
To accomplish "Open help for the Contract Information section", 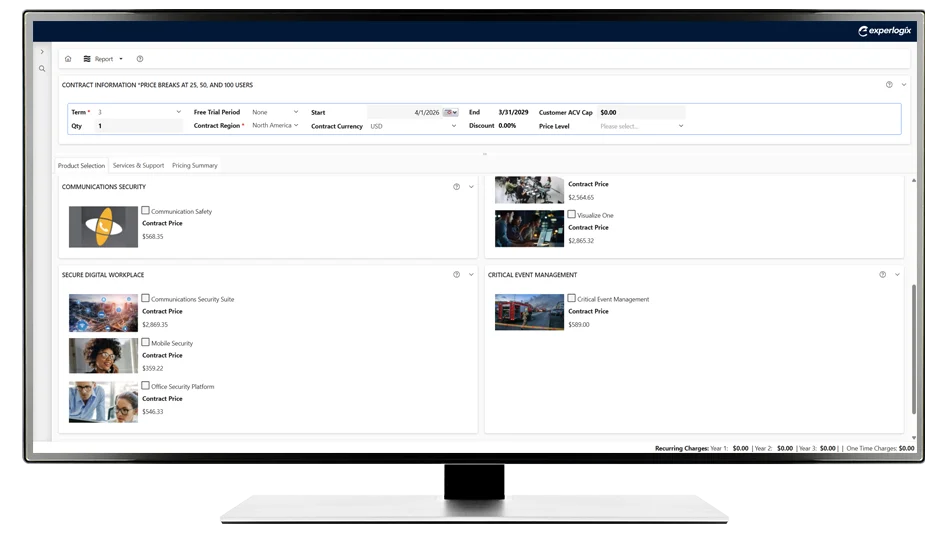I will (889, 85).
